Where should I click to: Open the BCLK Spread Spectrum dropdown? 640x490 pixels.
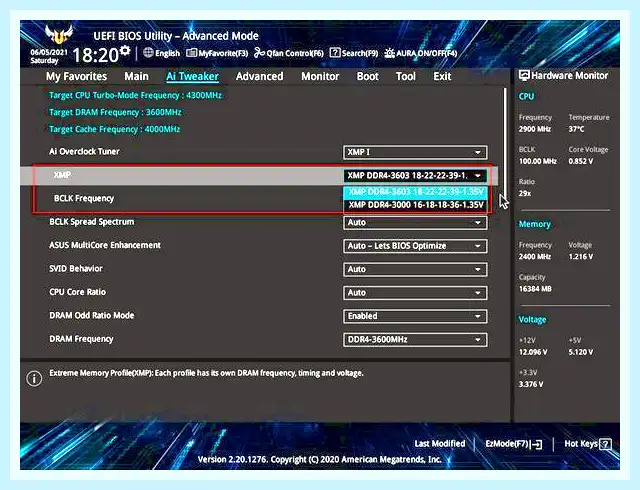(x=415, y=223)
